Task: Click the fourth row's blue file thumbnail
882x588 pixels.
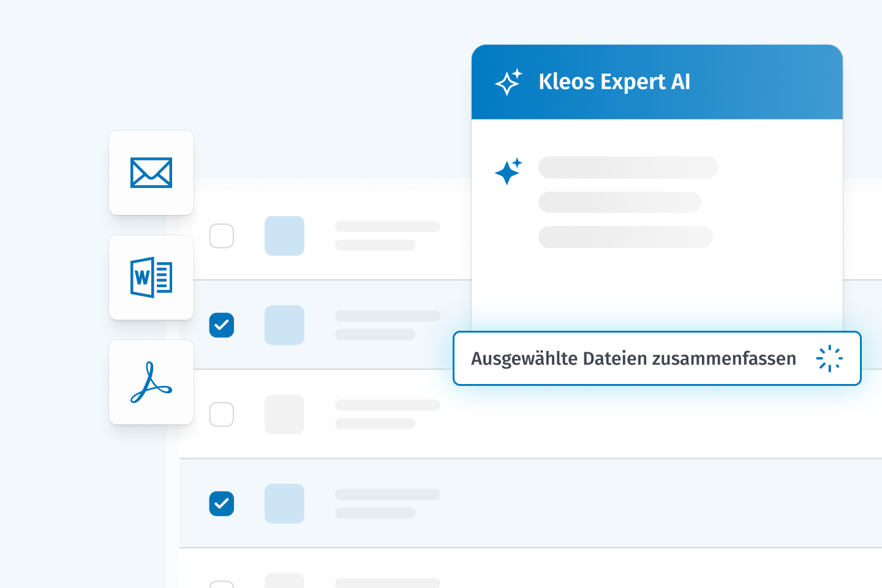Action: click(284, 503)
